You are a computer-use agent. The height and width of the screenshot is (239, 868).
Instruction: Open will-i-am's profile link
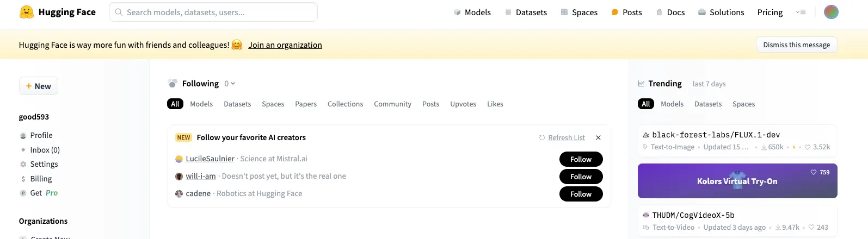point(201,176)
